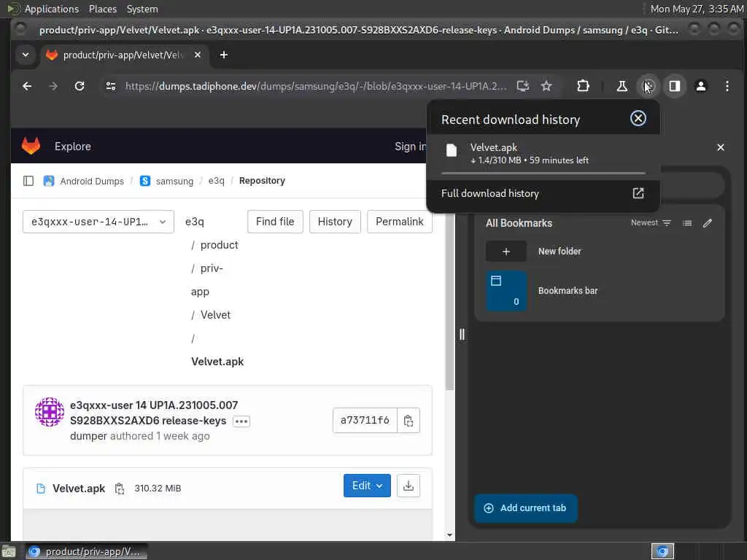Open the profile avatar menu
This screenshot has width=747, height=560.
coord(701,86)
